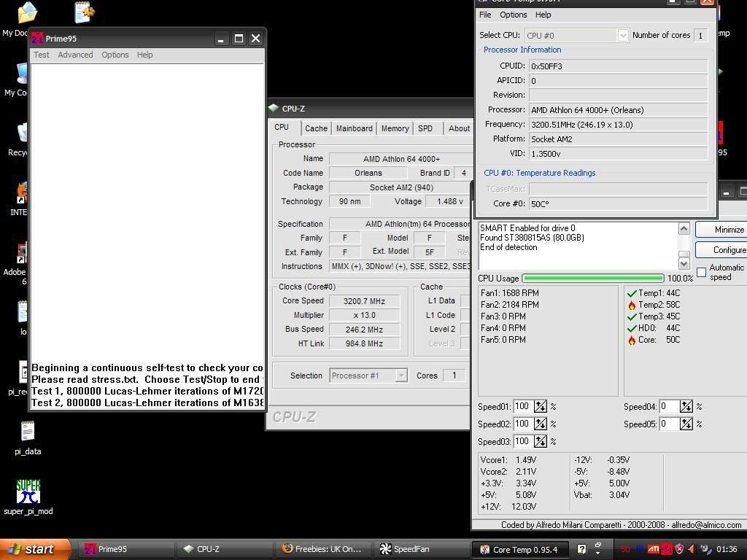
Task: Switch to CPU-Z from the taskbar
Action: tap(224, 549)
